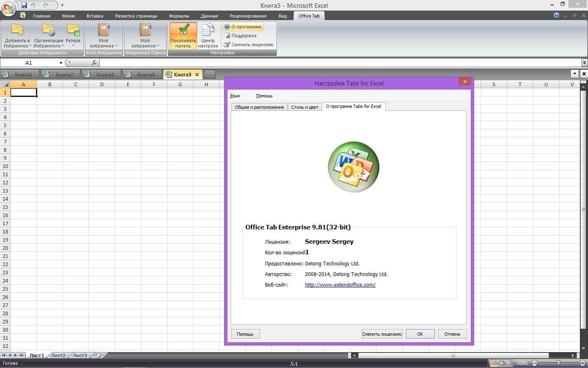Open the Формулы ribbon tab
The image size is (588, 368).
pos(179,16)
